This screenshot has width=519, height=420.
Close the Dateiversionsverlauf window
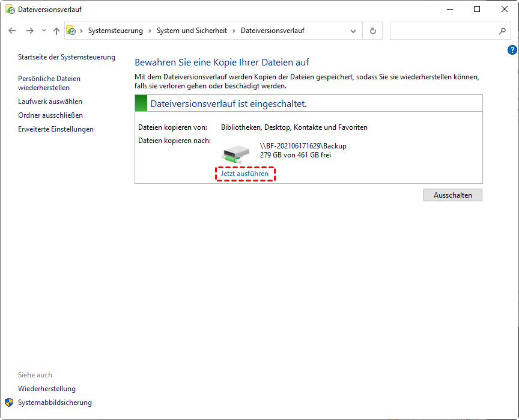point(505,9)
